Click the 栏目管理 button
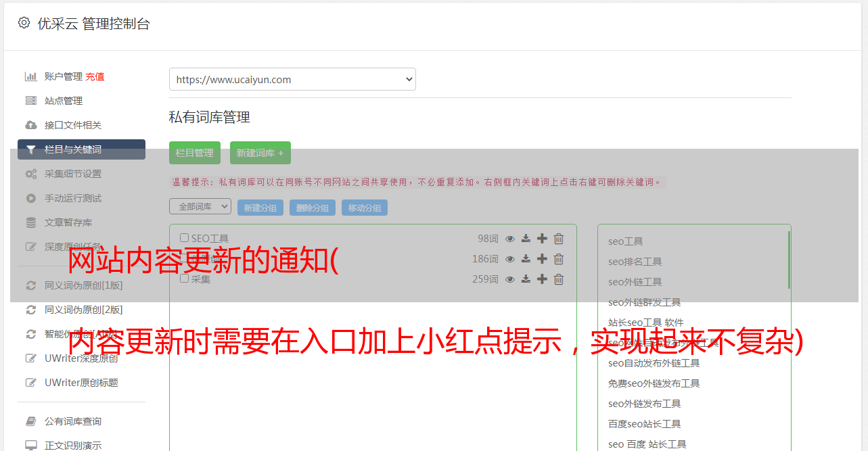Image resolution: width=868 pixels, height=451 pixels. (195, 153)
